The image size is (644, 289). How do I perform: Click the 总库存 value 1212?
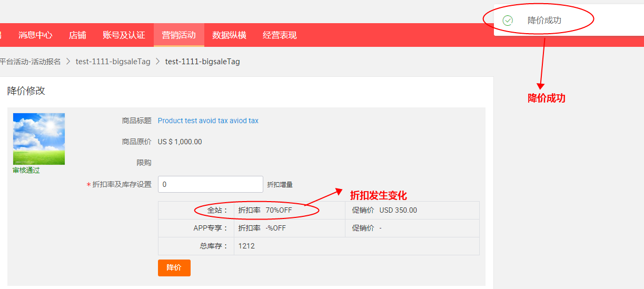point(246,246)
